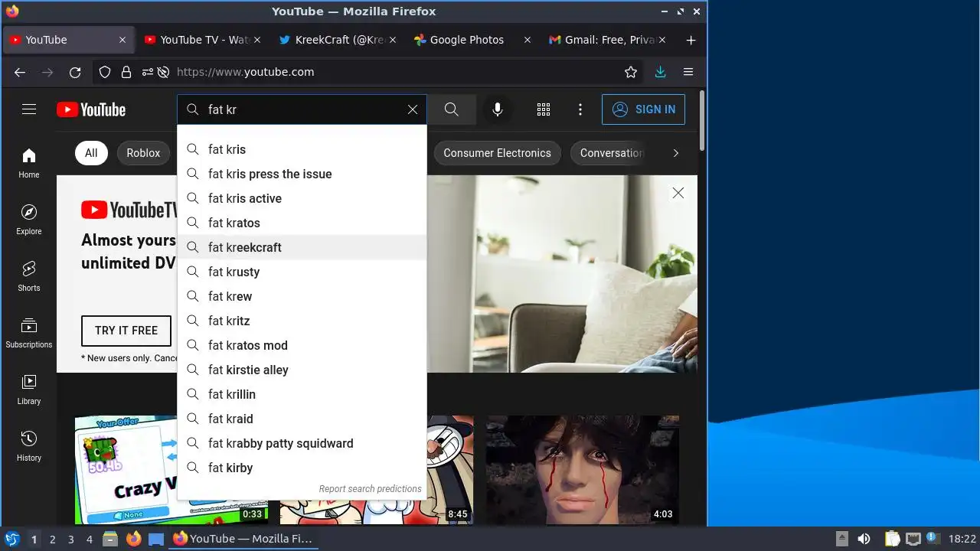
Task: Click the search magnifier button
Action: 452,109
